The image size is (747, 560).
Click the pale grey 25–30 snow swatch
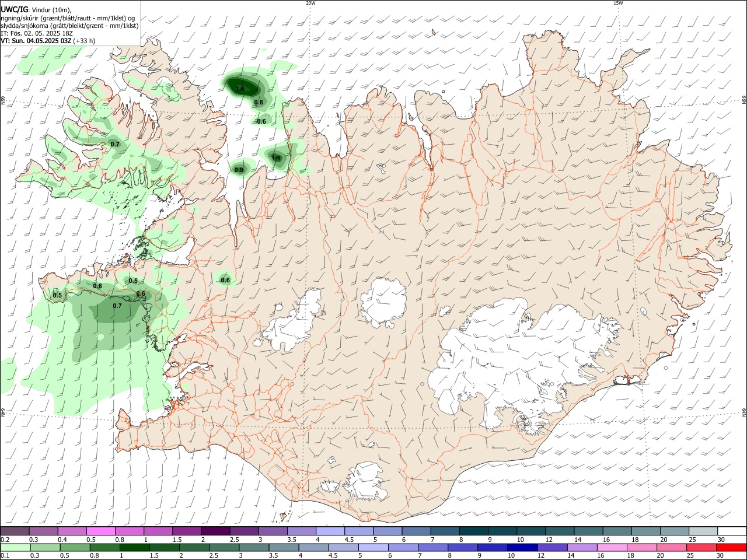pos(704,531)
